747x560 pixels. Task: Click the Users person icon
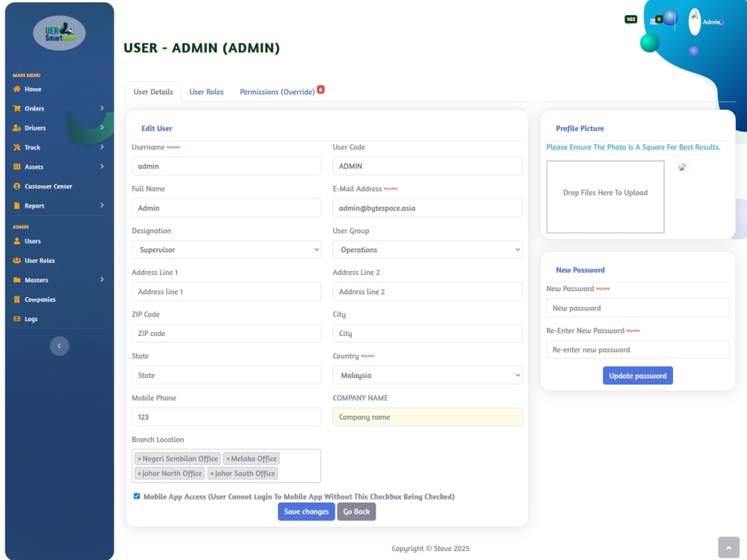point(16,241)
